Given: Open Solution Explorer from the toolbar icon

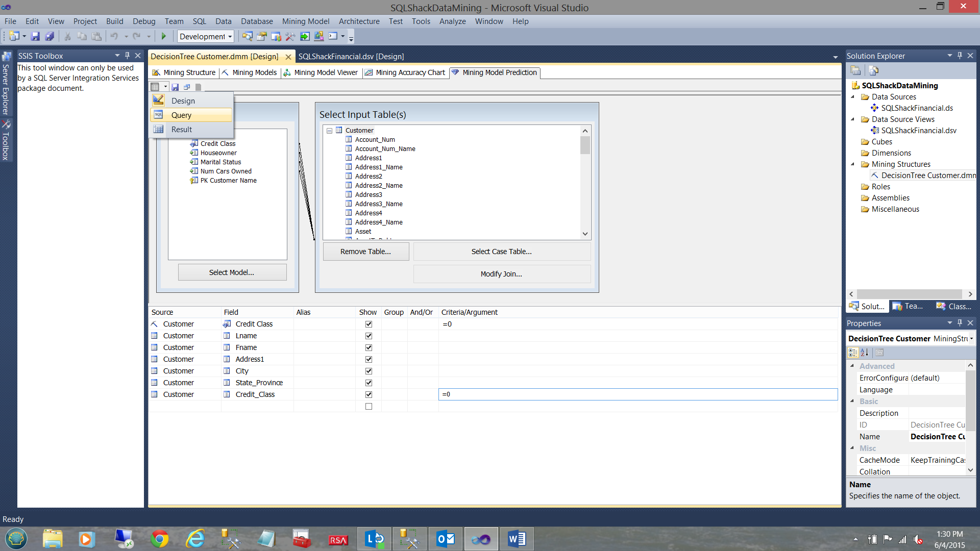Looking at the screenshot, I should click(x=247, y=36).
